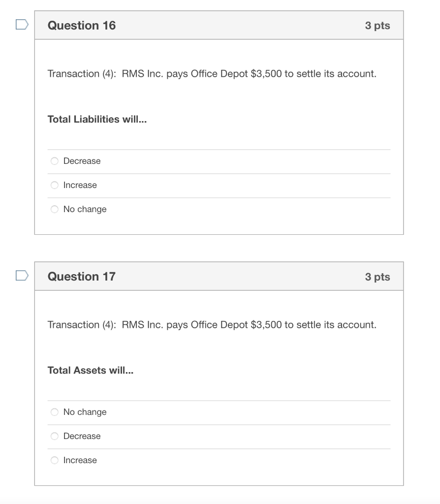
Task: Click the Question 16 header
Action: pos(82,25)
